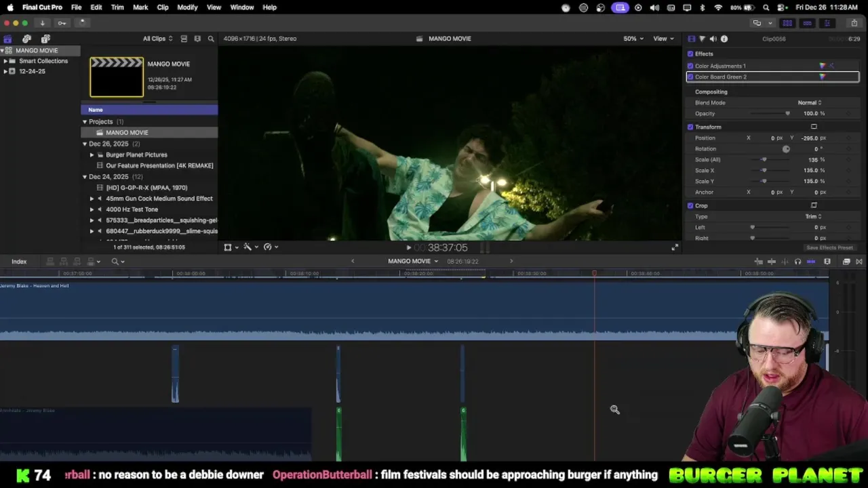This screenshot has height=488, width=868.
Task: Disable the Transform checkbox
Action: pos(690,127)
